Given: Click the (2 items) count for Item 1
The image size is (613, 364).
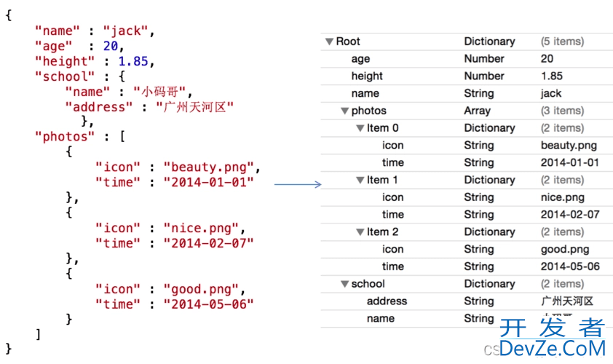Looking at the screenshot, I should click(562, 181).
